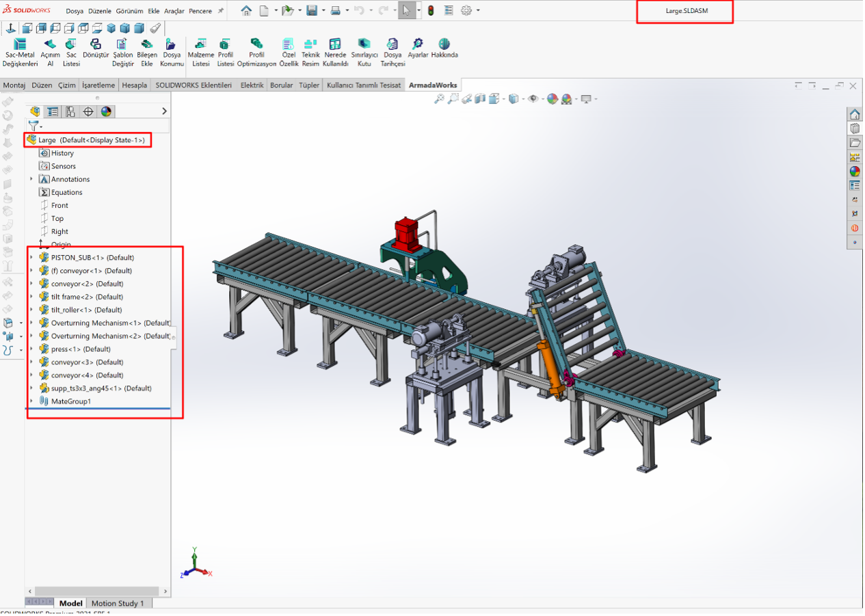The width and height of the screenshot is (865, 616).
Task: Click the tree filter funnel icon
Action: click(33, 126)
